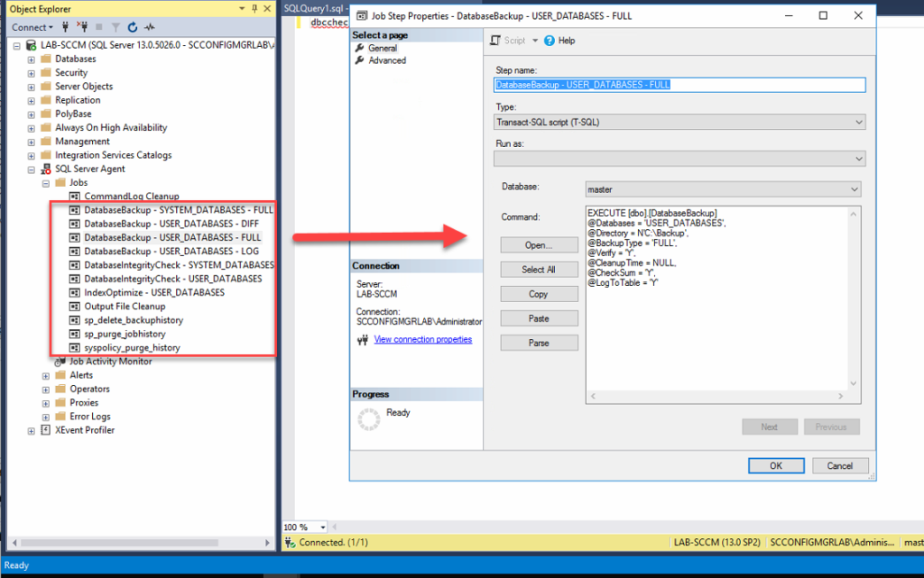Switch to the SQLQuery1.sql tab

(314, 8)
